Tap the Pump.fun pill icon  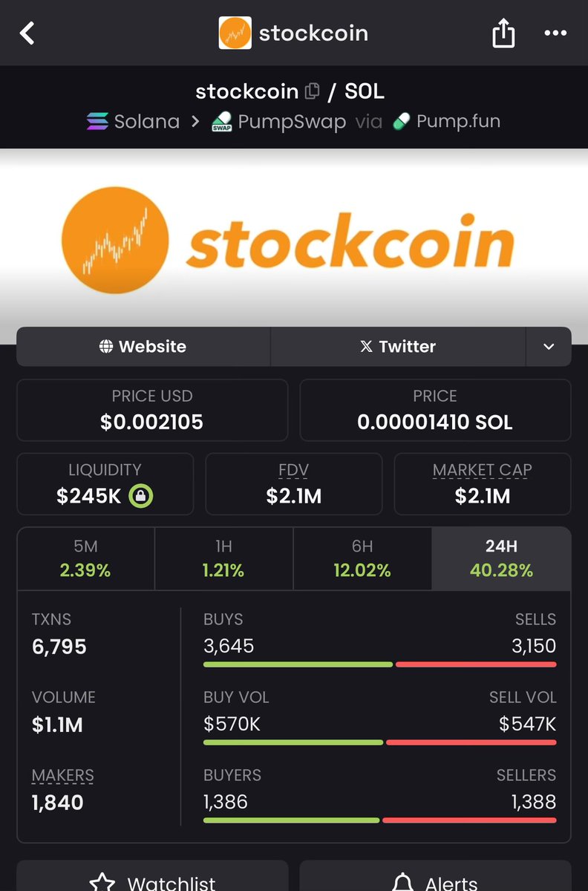[401, 121]
